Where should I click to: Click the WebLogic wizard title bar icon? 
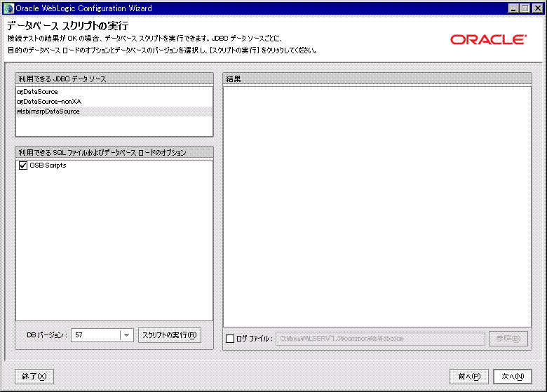[8, 8]
